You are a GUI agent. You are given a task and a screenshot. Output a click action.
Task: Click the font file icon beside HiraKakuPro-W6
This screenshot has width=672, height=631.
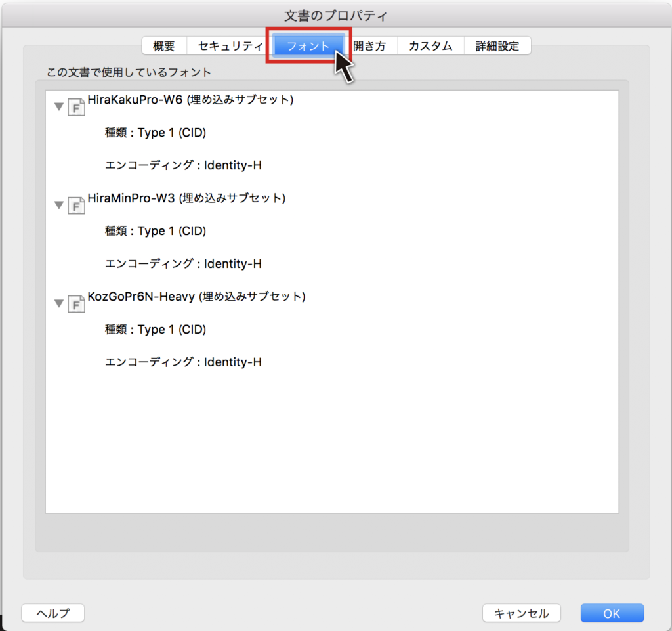[76, 107]
